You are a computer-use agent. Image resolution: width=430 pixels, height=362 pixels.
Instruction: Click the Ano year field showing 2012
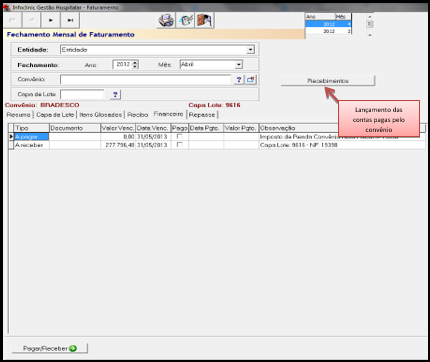tap(123, 64)
